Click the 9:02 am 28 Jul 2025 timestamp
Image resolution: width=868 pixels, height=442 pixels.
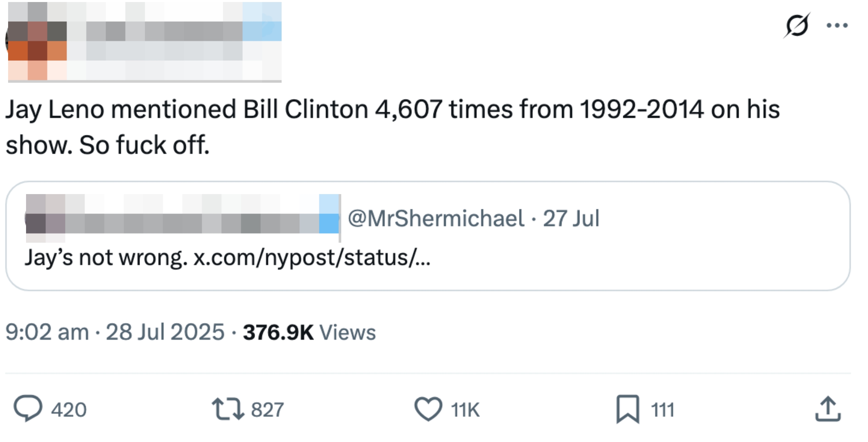115,332
